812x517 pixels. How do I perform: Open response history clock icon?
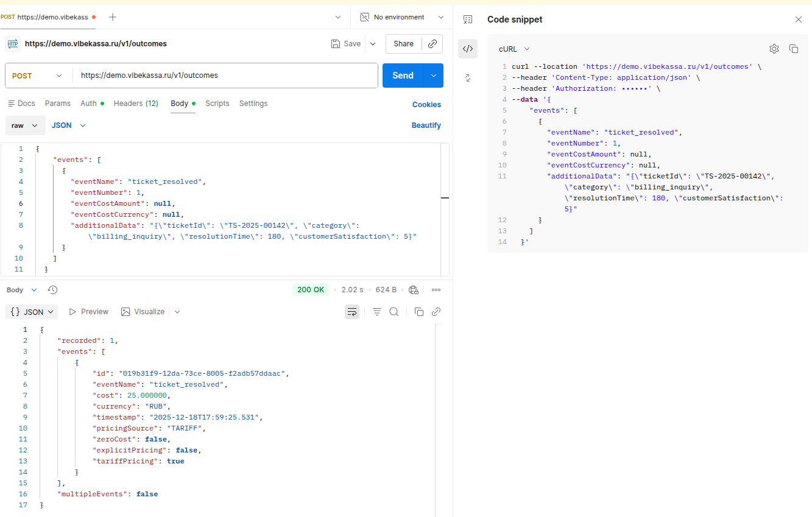coord(52,290)
